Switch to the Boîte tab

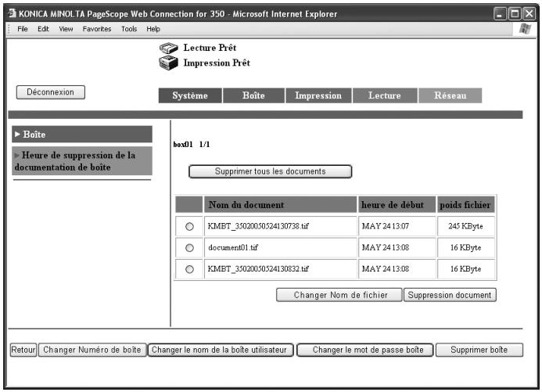253,95
